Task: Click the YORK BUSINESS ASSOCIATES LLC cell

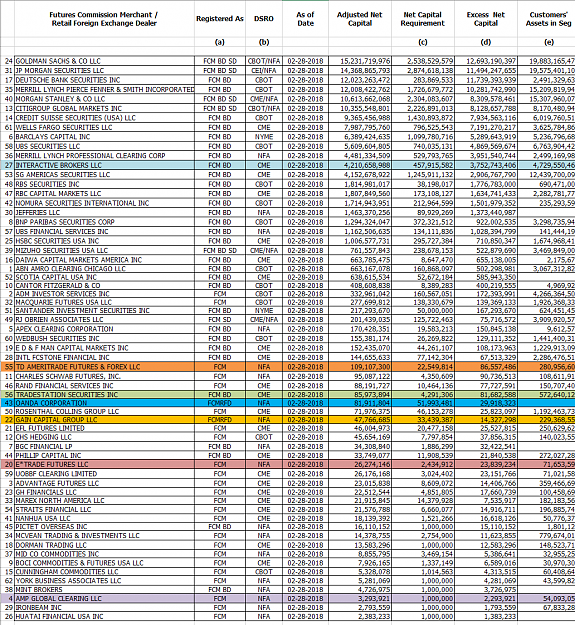Action: click(x=104, y=581)
